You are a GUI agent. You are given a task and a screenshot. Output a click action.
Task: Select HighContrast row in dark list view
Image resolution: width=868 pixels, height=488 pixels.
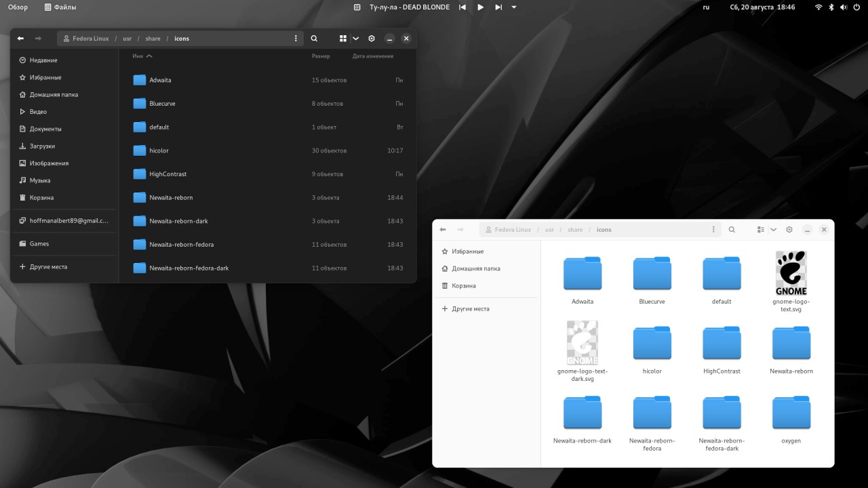click(x=268, y=174)
